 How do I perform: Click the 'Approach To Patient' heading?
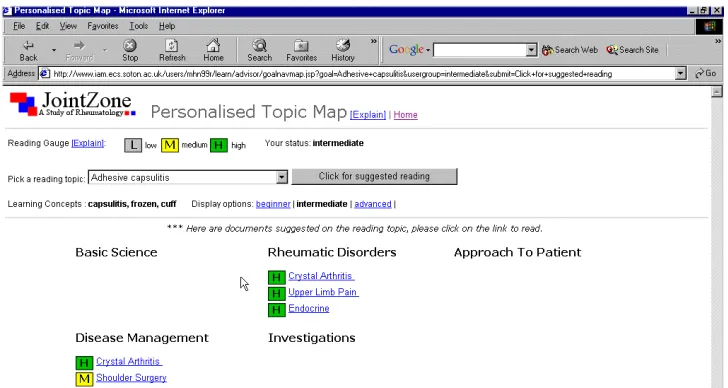coord(518,252)
